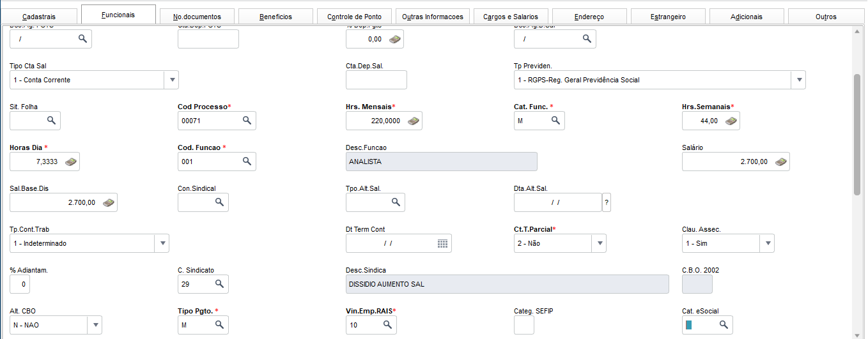868x339 pixels.
Task: Click the Categ. SEFIP input field
Action: pyautogui.click(x=524, y=325)
